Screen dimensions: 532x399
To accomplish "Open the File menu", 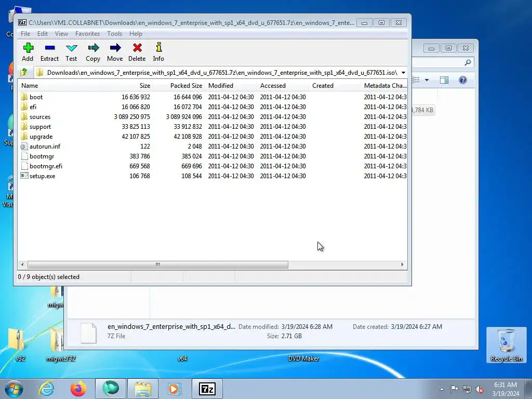I will coord(25,34).
